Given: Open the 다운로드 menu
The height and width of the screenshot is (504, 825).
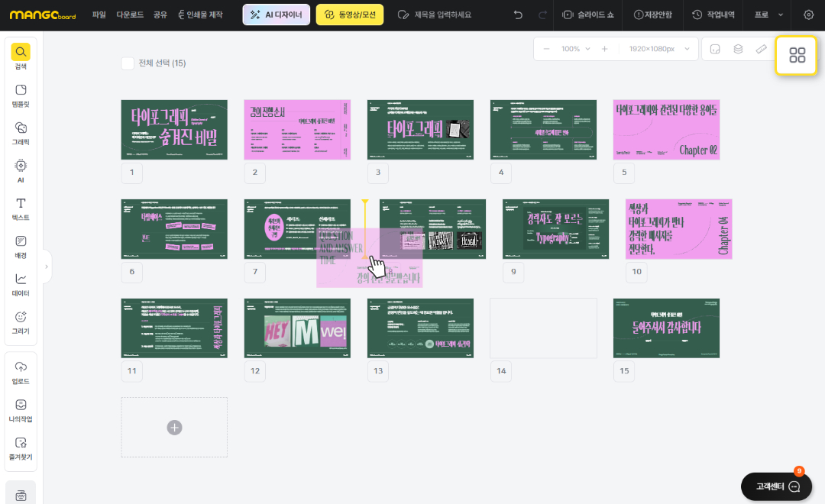Looking at the screenshot, I should pyautogui.click(x=130, y=15).
